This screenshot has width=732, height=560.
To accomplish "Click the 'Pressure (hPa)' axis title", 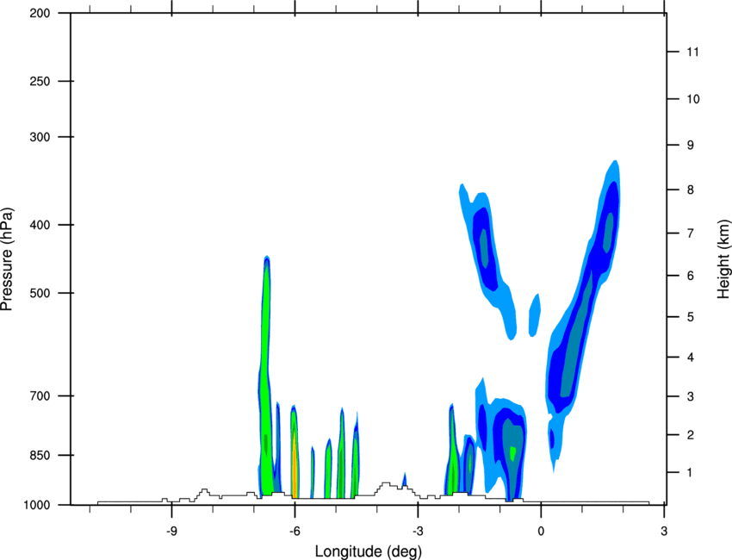I will [7, 259].
